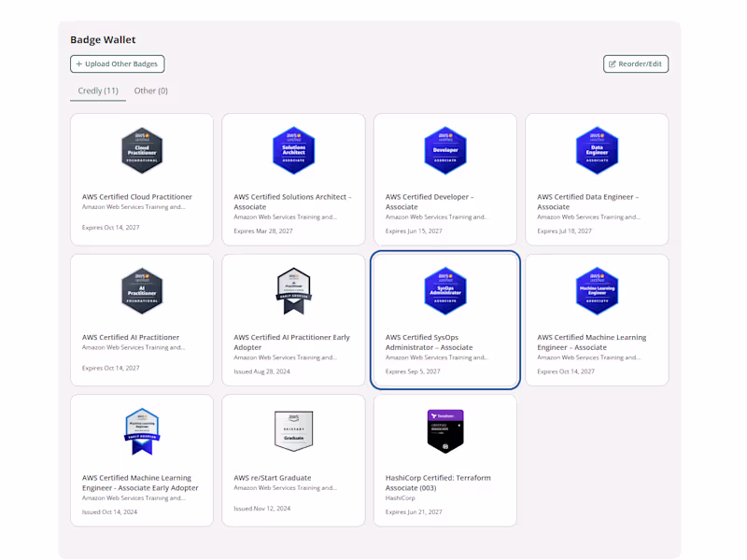Select the highlighted SysOps Administrator badge card
Screen dimensions: 747x560
[x=445, y=320]
